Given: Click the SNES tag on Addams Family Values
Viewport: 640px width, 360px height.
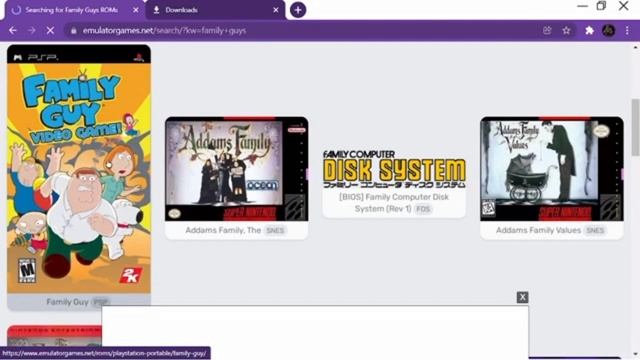Looking at the screenshot, I should 595,231.
